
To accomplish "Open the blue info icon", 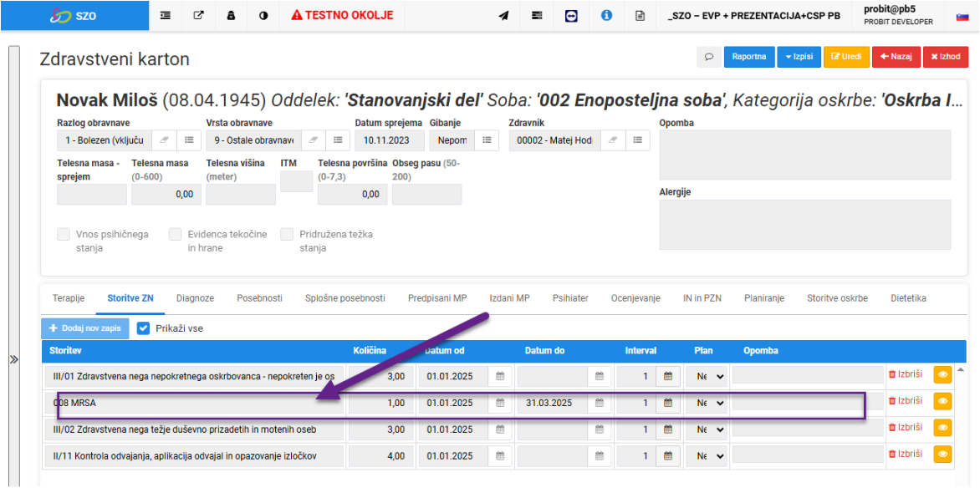I will (605, 16).
